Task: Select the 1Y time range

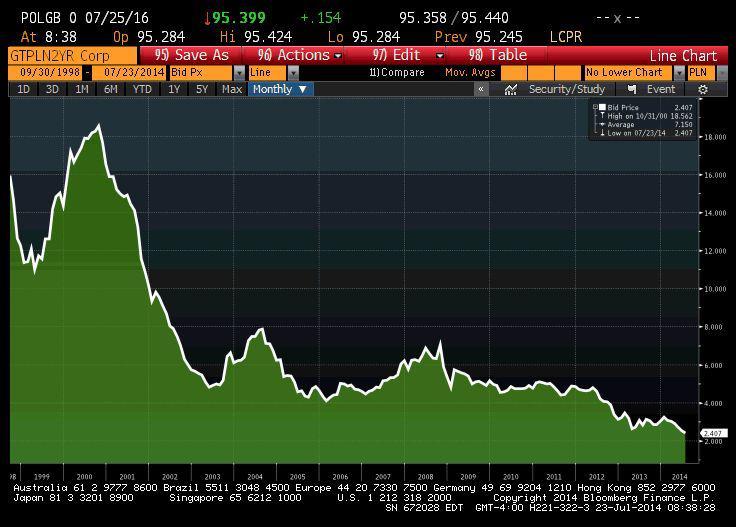Action: 174,89
